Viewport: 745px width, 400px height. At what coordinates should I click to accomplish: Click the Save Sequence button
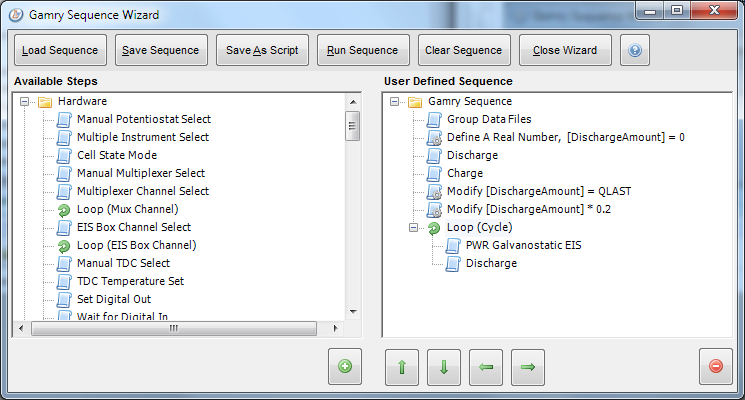(161, 50)
